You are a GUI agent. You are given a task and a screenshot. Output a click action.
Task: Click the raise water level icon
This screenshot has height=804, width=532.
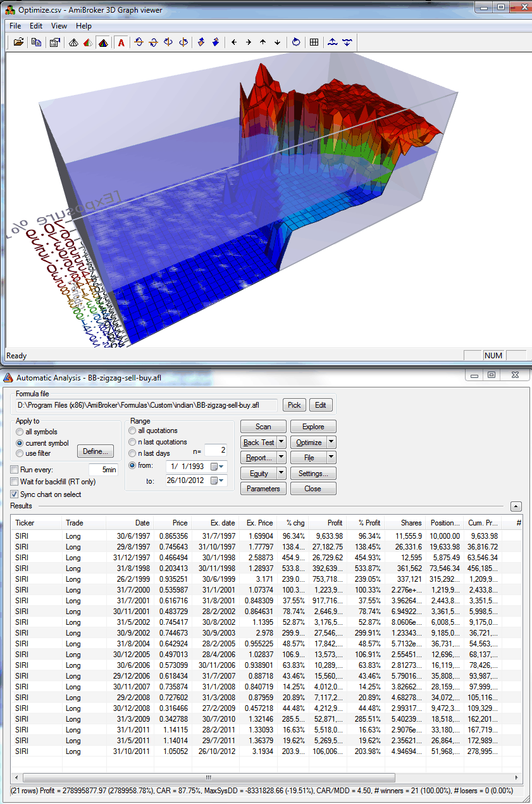(x=332, y=42)
